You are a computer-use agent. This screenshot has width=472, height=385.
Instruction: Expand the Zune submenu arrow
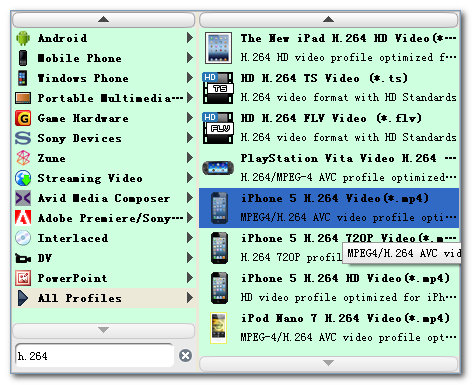click(190, 158)
